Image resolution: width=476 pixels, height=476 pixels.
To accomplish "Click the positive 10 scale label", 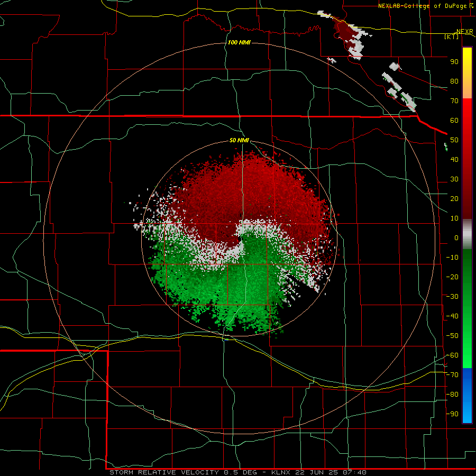I will (x=454, y=218).
